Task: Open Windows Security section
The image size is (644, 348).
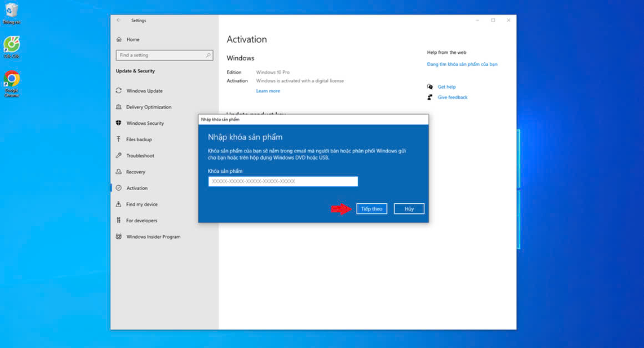Action: (145, 123)
